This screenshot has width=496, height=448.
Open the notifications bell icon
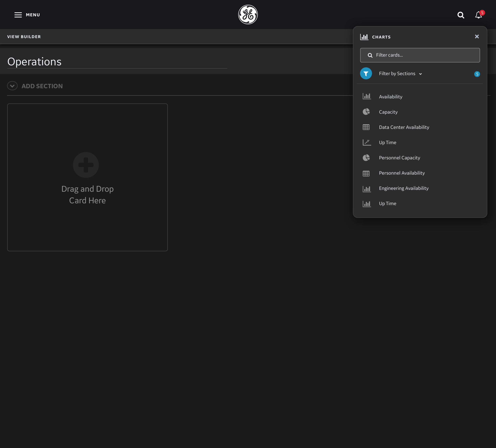tap(478, 15)
